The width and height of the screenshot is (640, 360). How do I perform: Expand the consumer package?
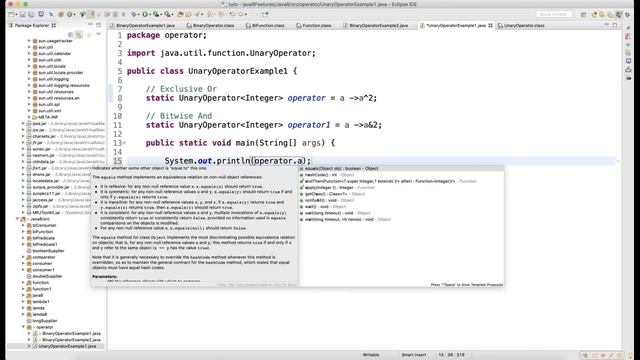(23, 264)
